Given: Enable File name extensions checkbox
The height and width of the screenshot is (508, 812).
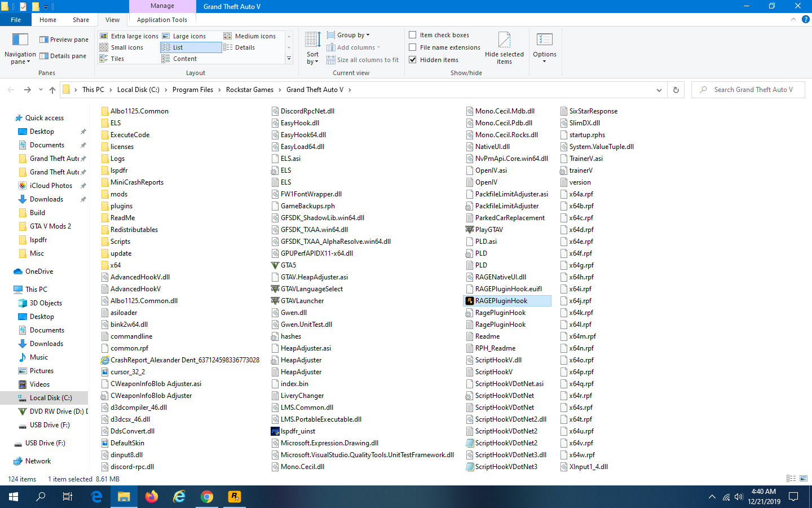Looking at the screenshot, I should (413, 47).
